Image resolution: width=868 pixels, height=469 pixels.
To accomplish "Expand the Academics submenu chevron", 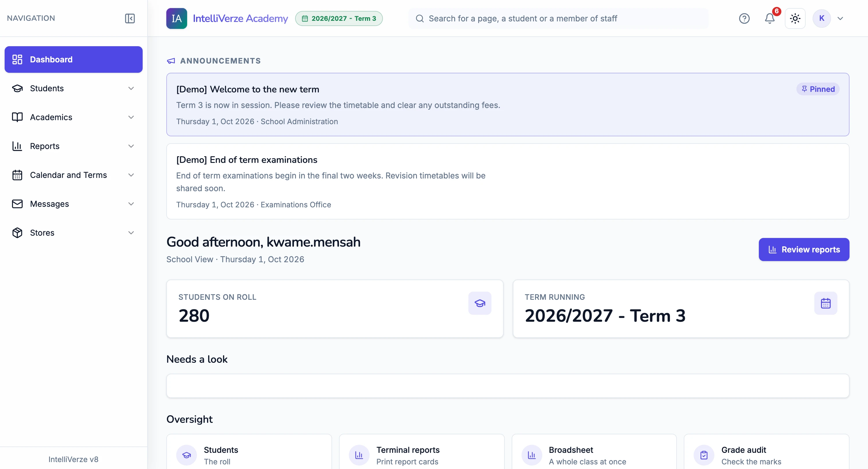I will pos(131,117).
